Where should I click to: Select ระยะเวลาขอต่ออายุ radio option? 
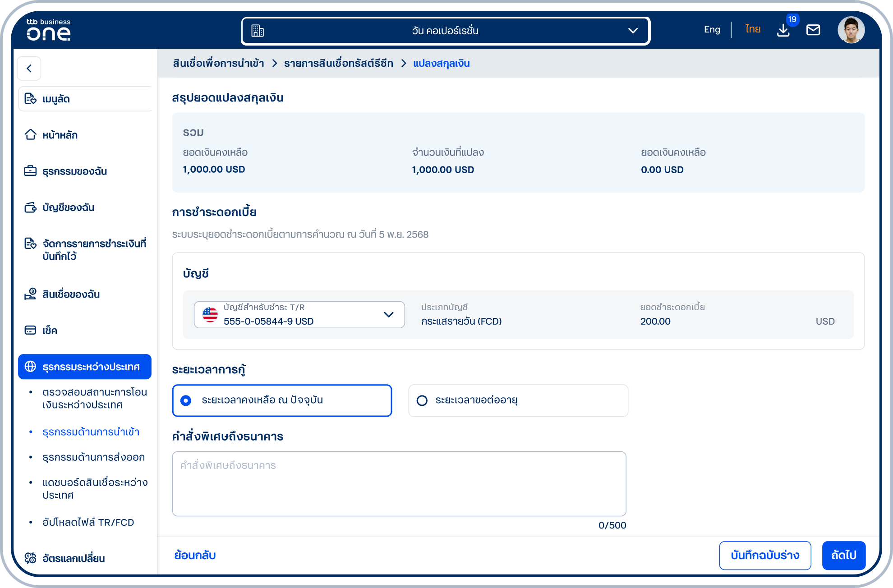point(518,400)
